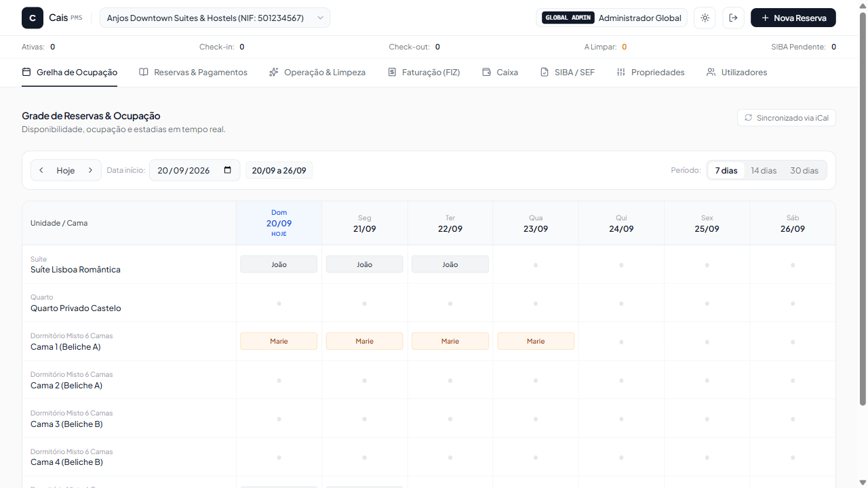Open Marie reservation on 23/09

click(536, 341)
